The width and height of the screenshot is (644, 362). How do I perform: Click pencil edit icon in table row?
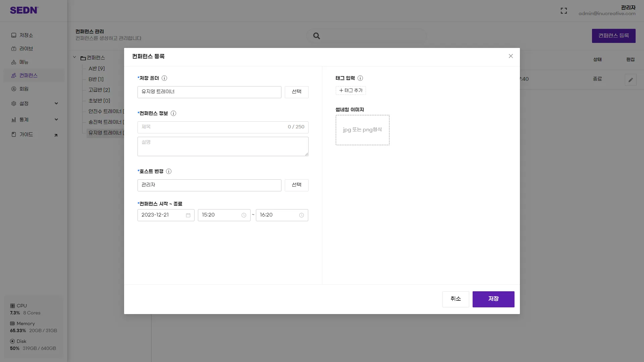(631, 80)
